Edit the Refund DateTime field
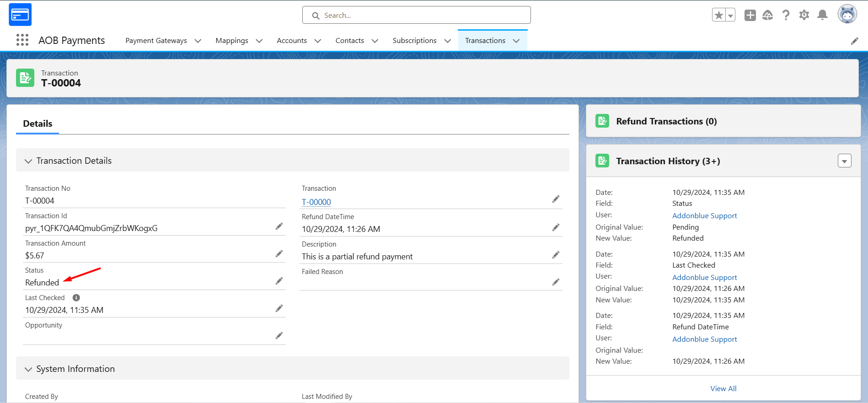 pyautogui.click(x=556, y=227)
